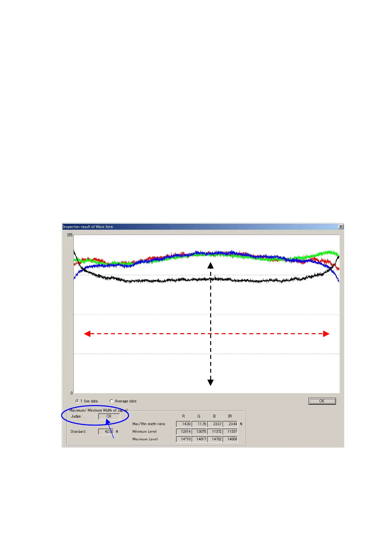The height and width of the screenshot is (555, 392).
Task: Click the IR Minimum Level value 11337
Action: [x=230, y=431]
